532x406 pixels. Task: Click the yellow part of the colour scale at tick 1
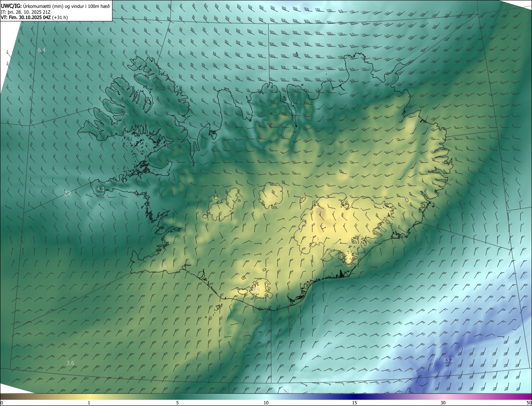pyautogui.click(x=89, y=397)
